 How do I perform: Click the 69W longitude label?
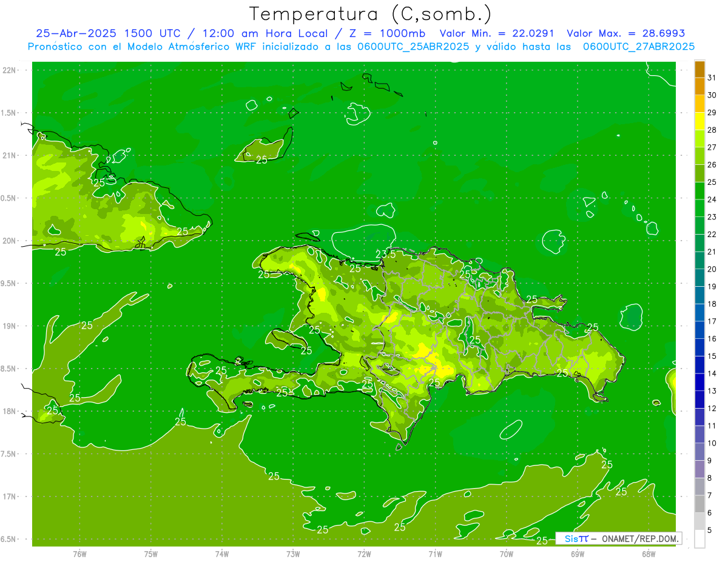[x=578, y=554]
